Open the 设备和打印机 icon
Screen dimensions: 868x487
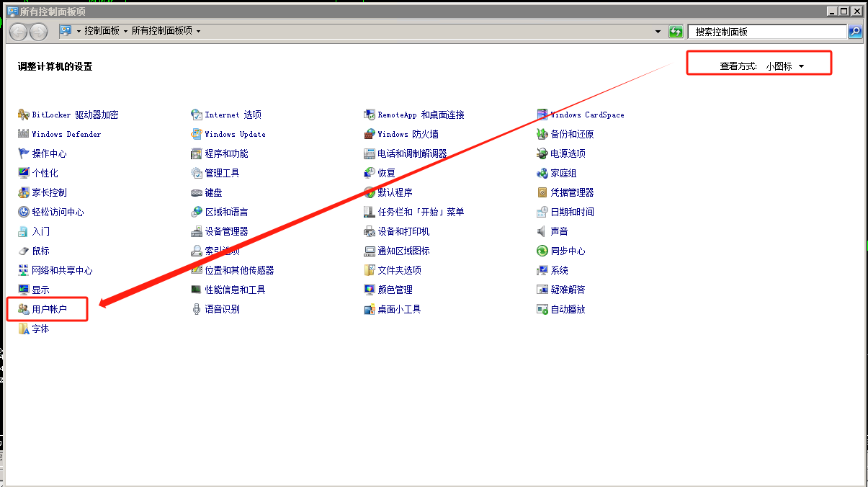pyautogui.click(x=370, y=231)
